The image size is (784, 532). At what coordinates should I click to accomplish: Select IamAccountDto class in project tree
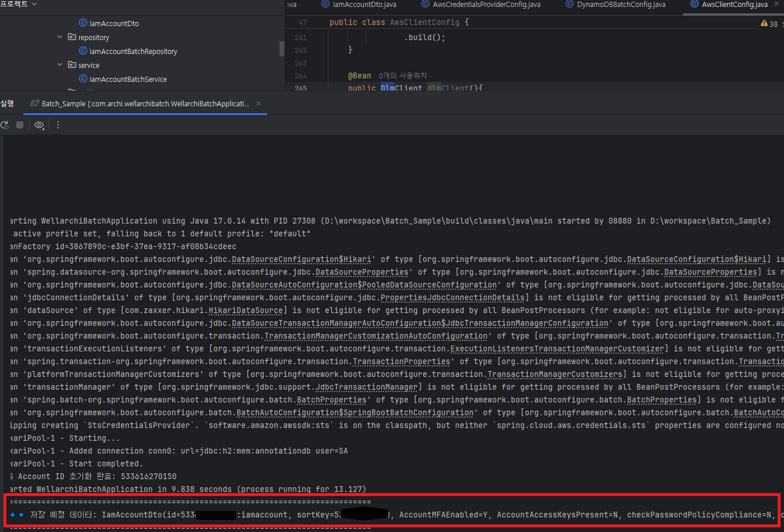tap(114, 23)
